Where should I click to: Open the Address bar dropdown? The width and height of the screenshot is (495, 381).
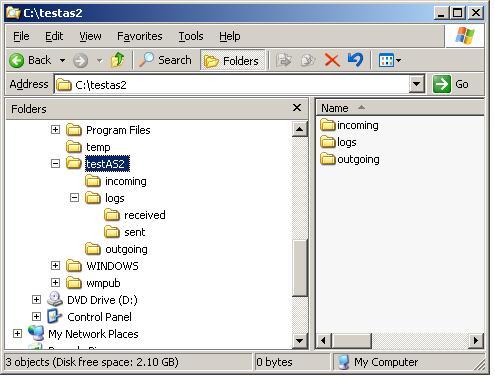tap(417, 84)
